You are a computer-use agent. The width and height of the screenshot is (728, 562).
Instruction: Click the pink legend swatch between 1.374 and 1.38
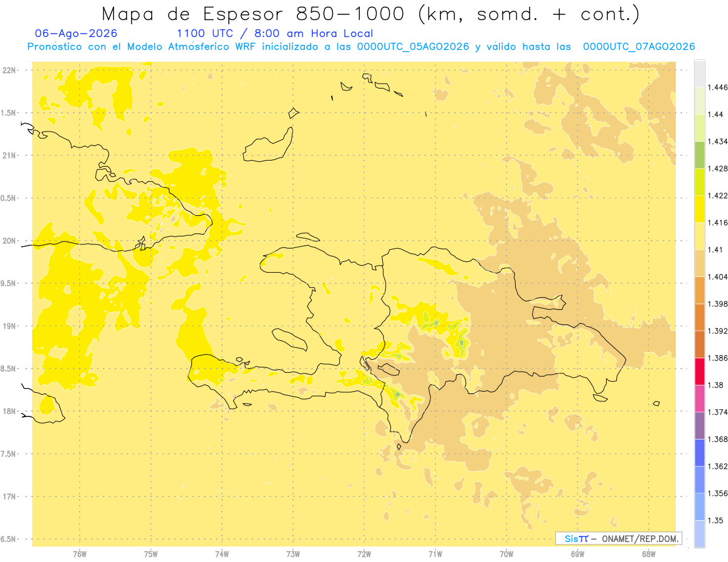point(699,398)
